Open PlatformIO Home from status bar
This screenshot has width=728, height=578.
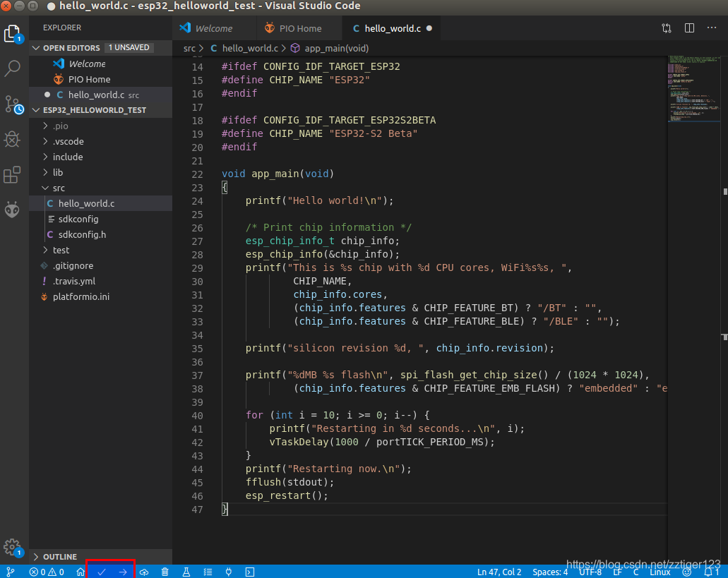80,572
